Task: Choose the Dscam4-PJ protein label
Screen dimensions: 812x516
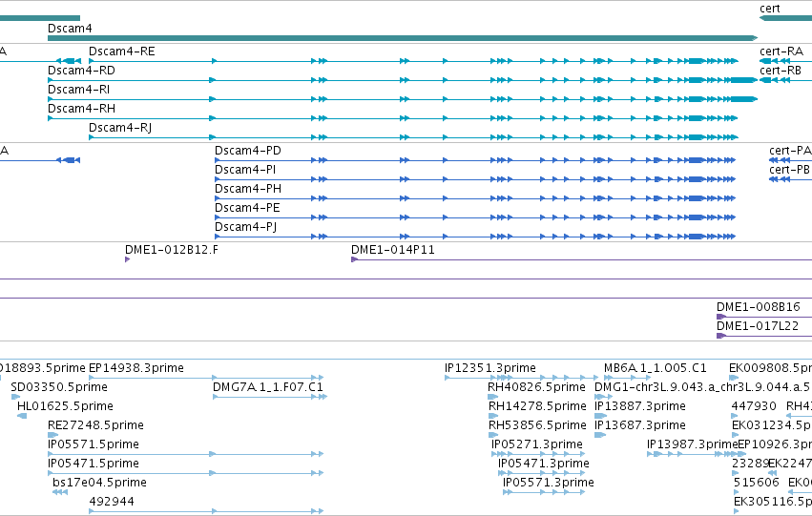Action: [246, 227]
